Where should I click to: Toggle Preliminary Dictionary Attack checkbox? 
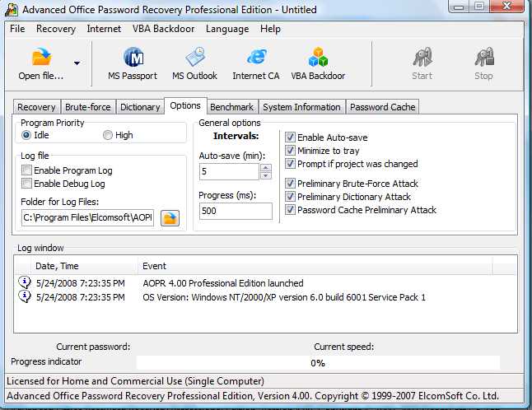[290, 196]
